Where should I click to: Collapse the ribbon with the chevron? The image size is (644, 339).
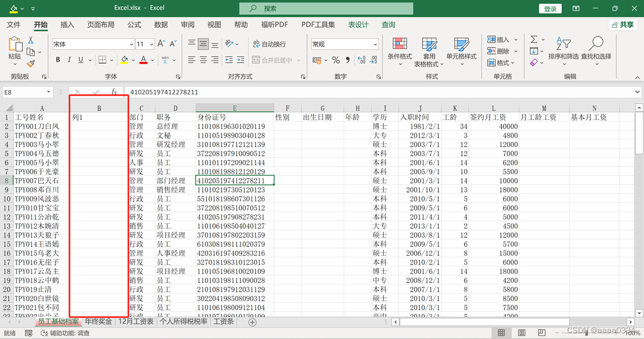click(x=637, y=77)
